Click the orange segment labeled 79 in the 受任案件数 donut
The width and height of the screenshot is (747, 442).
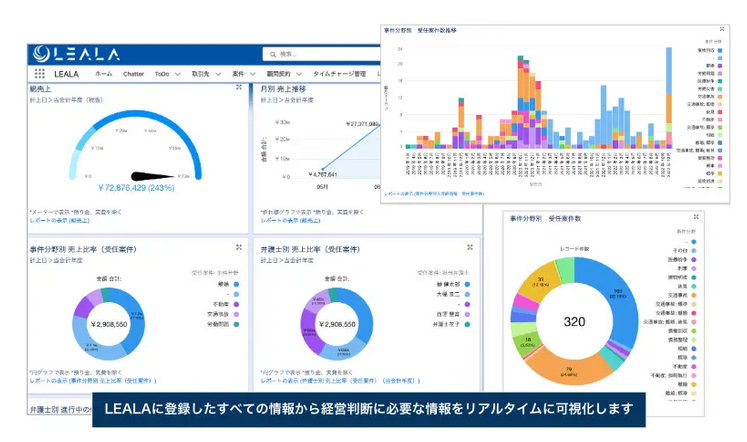pyautogui.click(x=569, y=370)
